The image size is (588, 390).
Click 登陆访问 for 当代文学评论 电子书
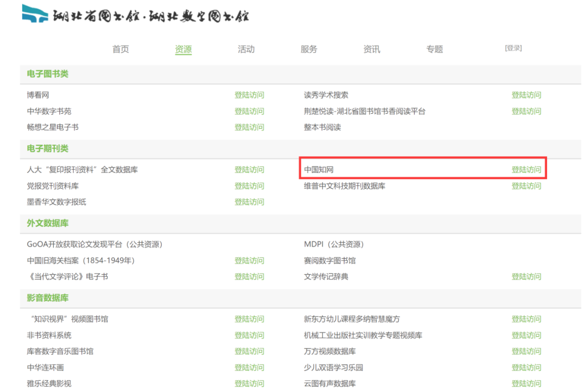click(x=249, y=276)
